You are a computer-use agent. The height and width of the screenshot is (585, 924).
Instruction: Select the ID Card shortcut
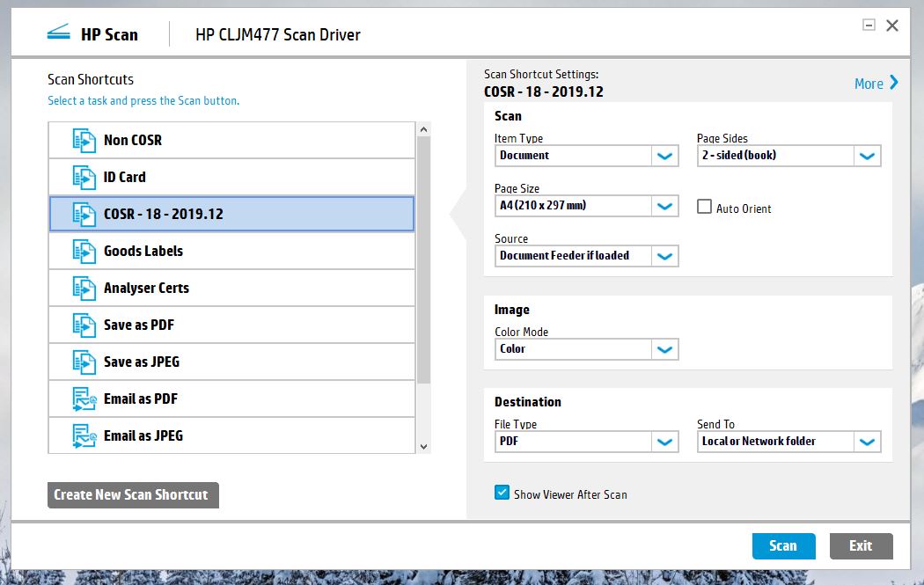click(231, 178)
